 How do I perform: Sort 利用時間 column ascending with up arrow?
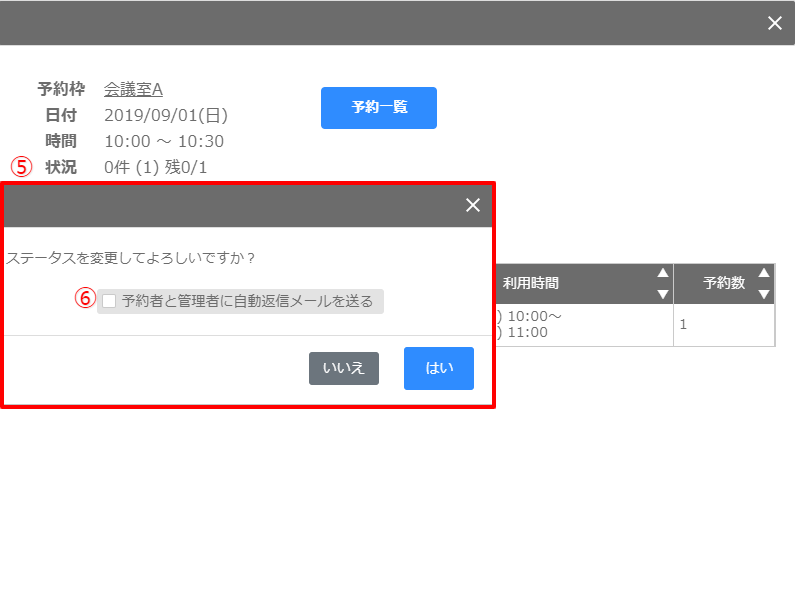pyautogui.click(x=661, y=273)
